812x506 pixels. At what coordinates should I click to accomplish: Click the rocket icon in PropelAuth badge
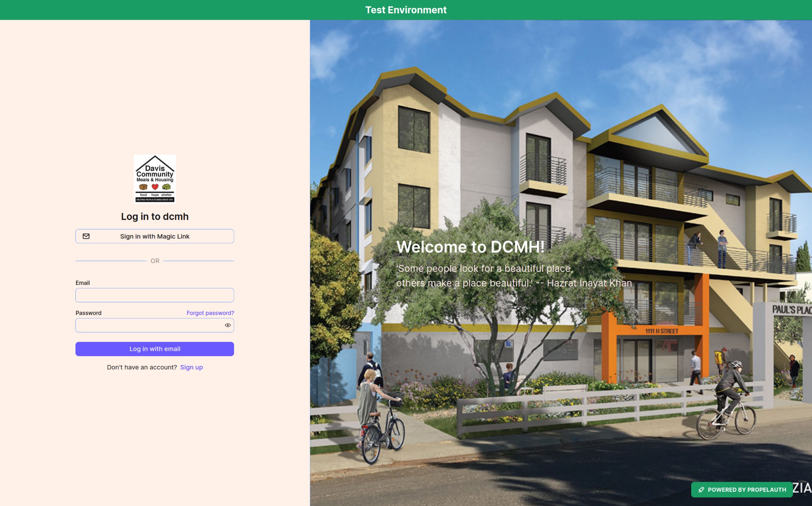point(701,490)
